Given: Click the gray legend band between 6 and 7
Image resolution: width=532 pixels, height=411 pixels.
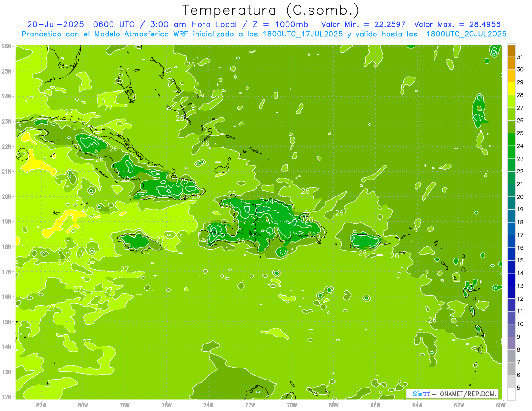Looking at the screenshot, I should coord(511,369).
